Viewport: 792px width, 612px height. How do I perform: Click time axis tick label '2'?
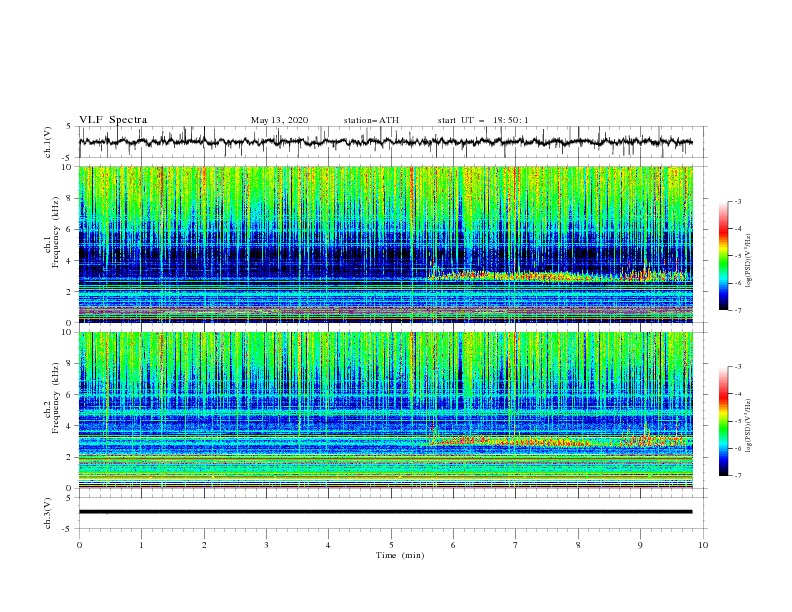point(204,545)
